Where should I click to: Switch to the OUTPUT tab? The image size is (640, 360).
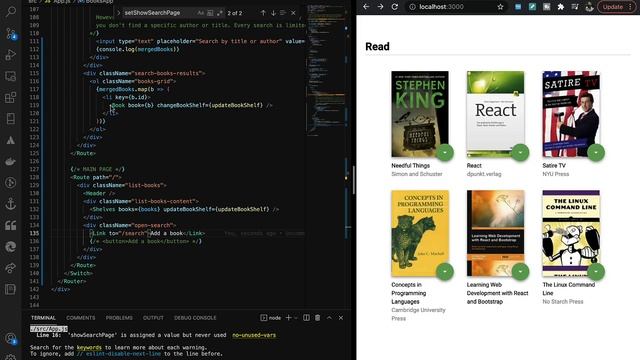153,318
